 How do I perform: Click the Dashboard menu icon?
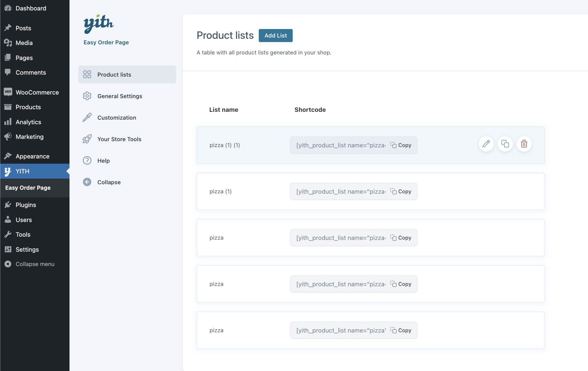(x=8, y=8)
